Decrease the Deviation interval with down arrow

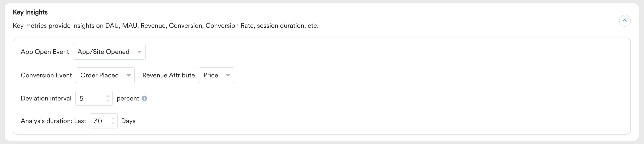click(x=108, y=101)
